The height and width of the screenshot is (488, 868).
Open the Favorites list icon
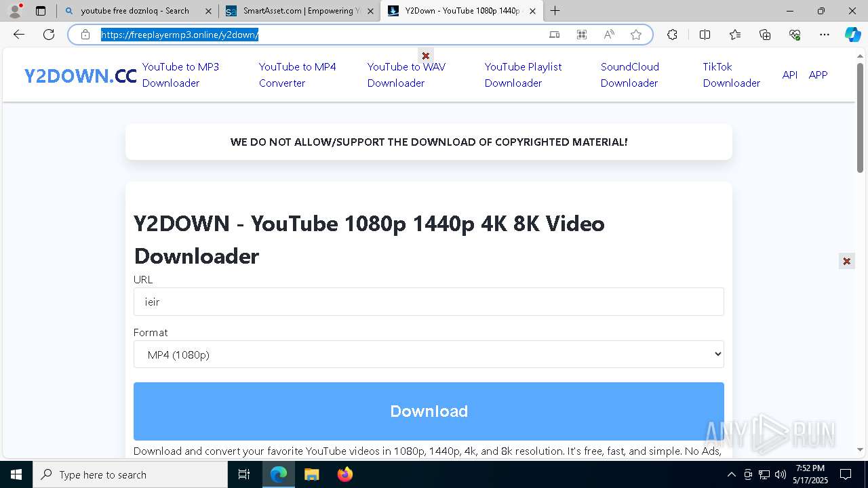coord(735,35)
